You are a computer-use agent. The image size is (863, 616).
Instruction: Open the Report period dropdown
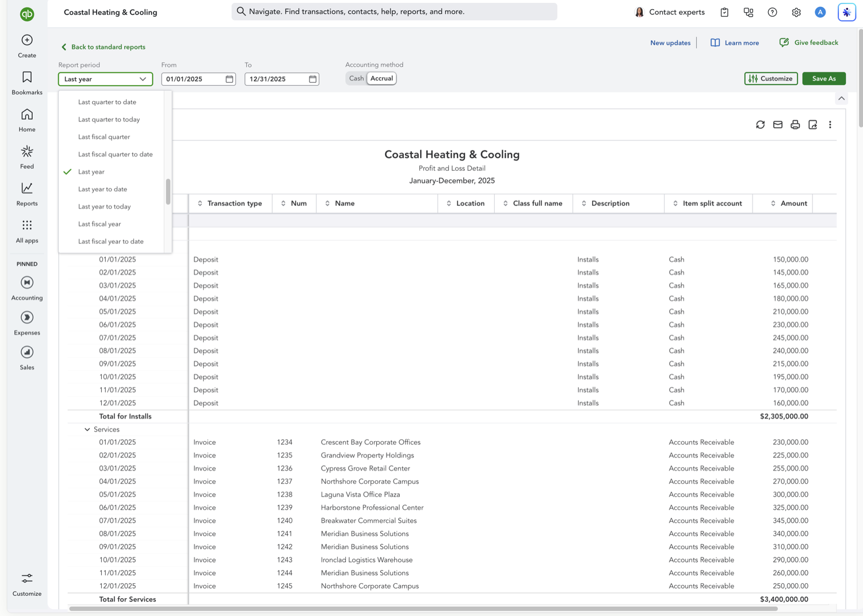pyautogui.click(x=105, y=79)
